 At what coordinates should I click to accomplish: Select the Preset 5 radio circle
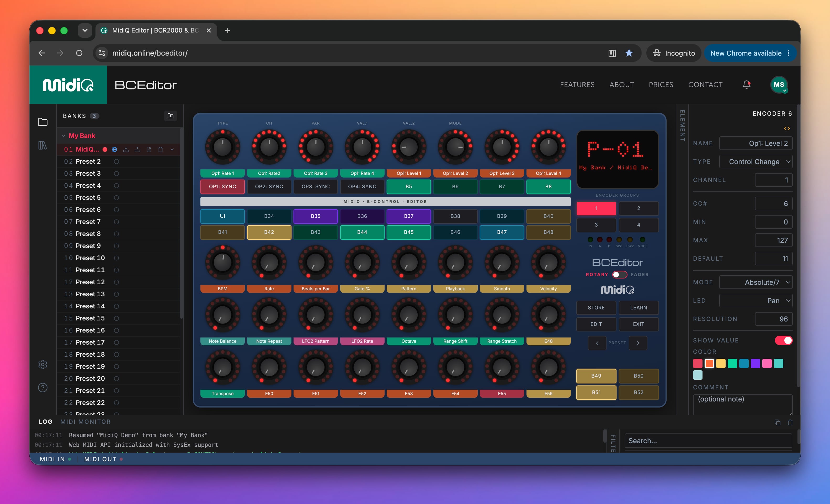[x=116, y=198]
